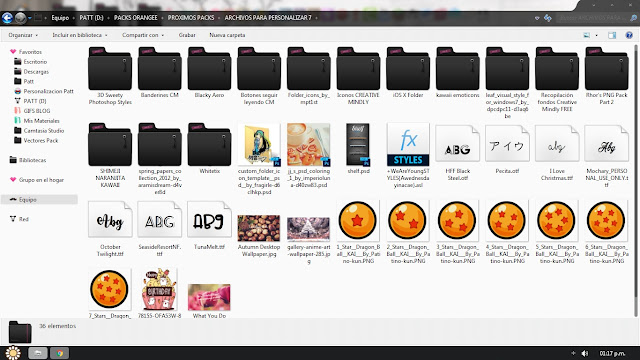
Task: Open the SHIMEJI NARANJITA KAWAII folder
Action: (110, 144)
